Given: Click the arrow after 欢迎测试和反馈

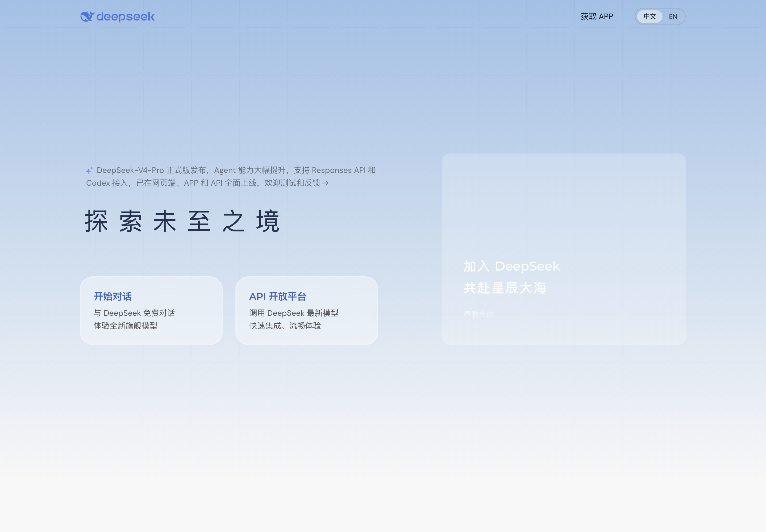Looking at the screenshot, I should [326, 183].
